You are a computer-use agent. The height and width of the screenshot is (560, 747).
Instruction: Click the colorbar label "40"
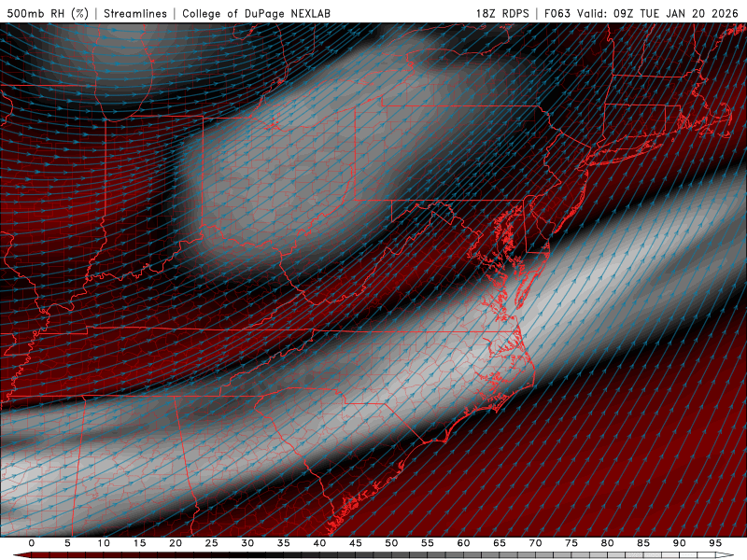[x=319, y=543]
